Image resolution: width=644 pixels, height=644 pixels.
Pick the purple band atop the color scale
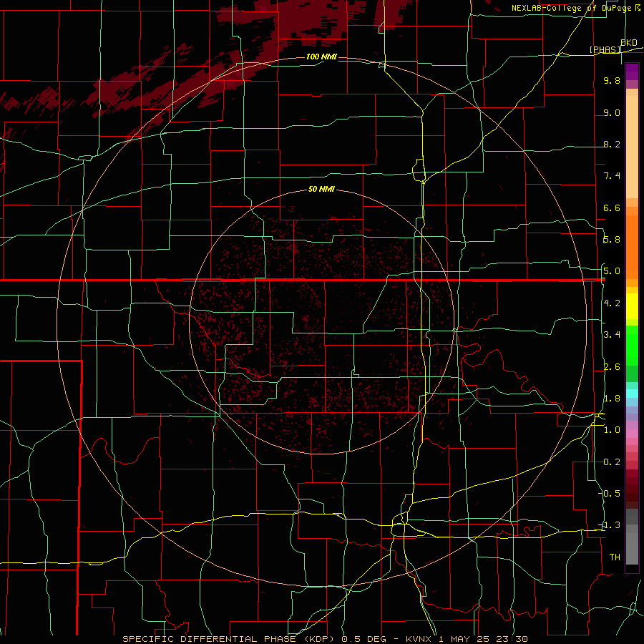tap(632, 72)
